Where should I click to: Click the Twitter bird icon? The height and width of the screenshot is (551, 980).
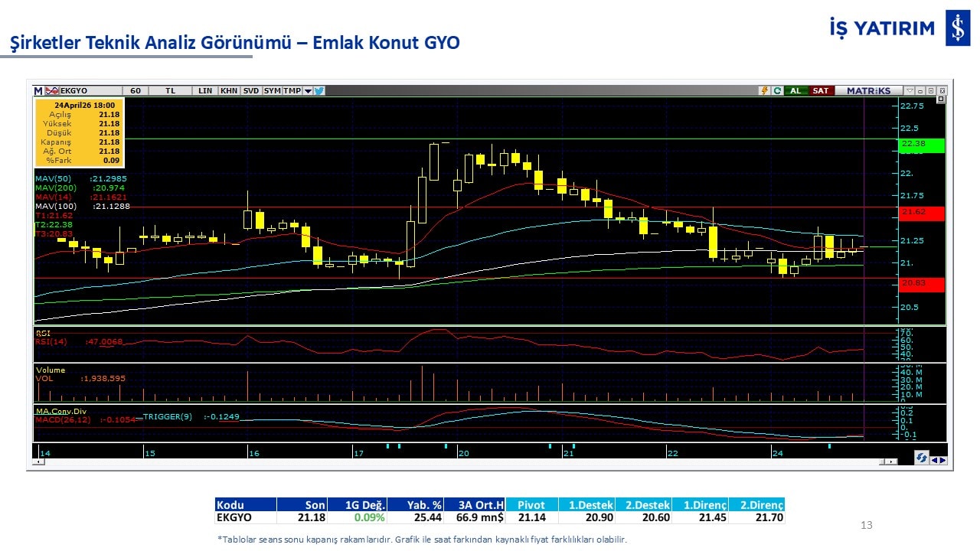coord(319,90)
